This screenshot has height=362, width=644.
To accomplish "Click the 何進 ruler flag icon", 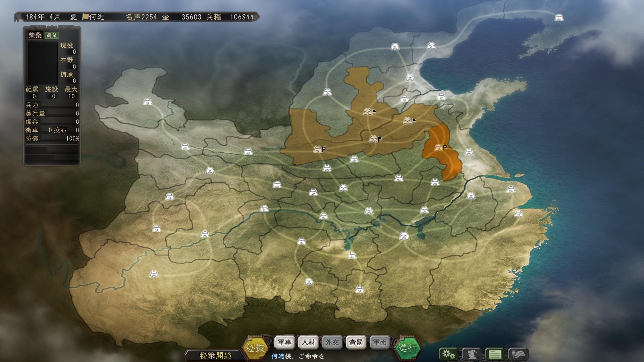I will (x=86, y=17).
